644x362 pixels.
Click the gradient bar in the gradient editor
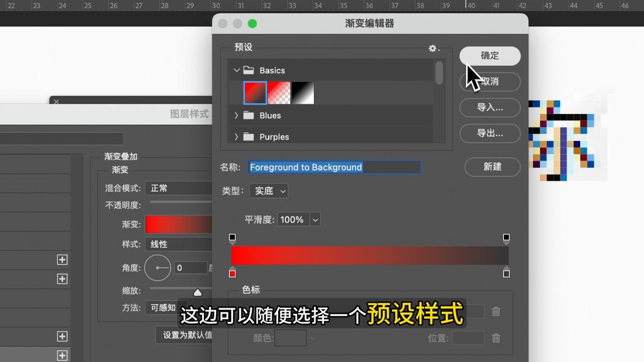point(370,256)
